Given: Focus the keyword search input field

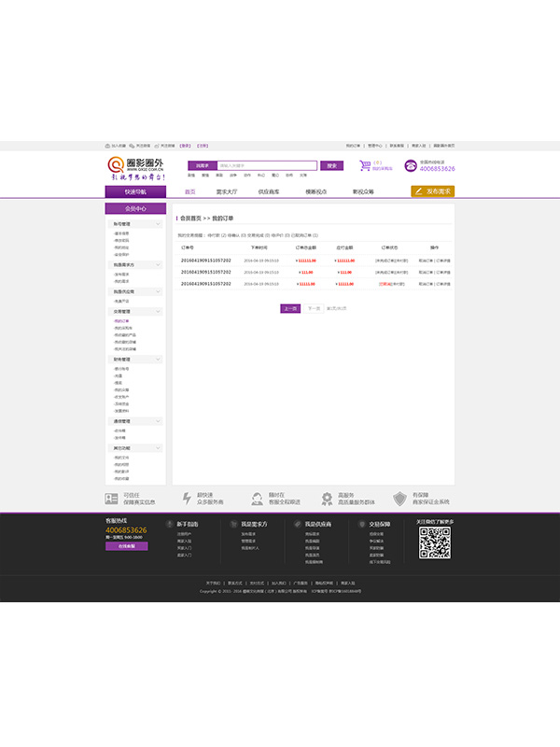Looking at the screenshot, I should [x=267, y=166].
